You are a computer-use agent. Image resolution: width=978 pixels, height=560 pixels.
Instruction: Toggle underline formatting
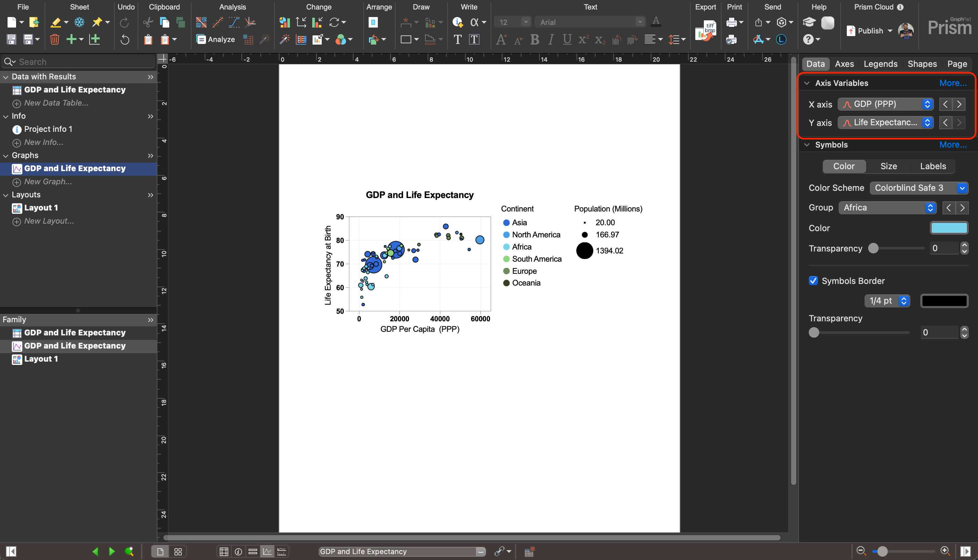[567, 39]
